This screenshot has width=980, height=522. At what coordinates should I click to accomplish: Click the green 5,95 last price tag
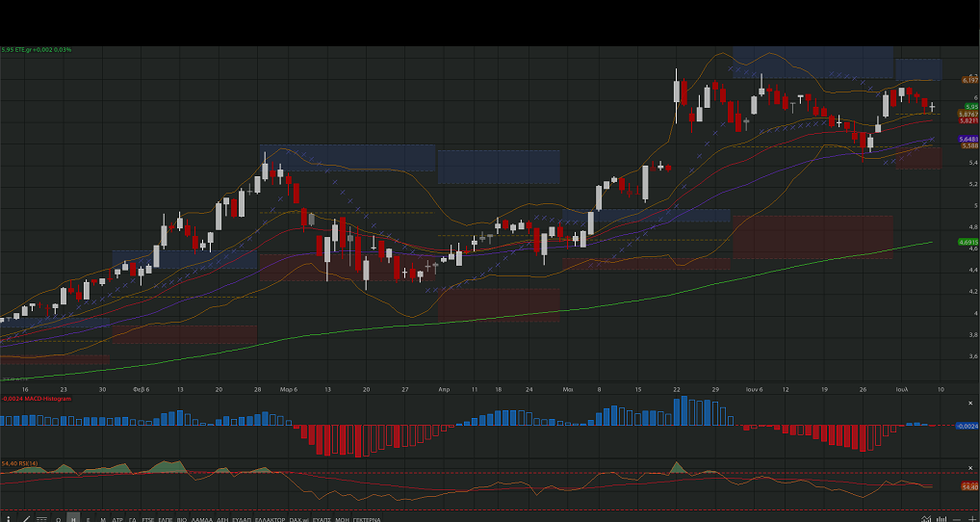pyautogui.click(x=971, y=107)
